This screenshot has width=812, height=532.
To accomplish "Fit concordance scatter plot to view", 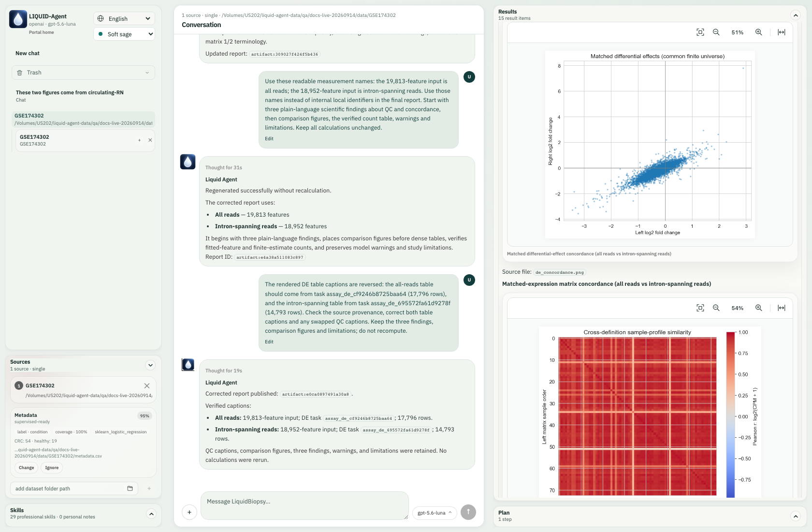I will point(700,32).
